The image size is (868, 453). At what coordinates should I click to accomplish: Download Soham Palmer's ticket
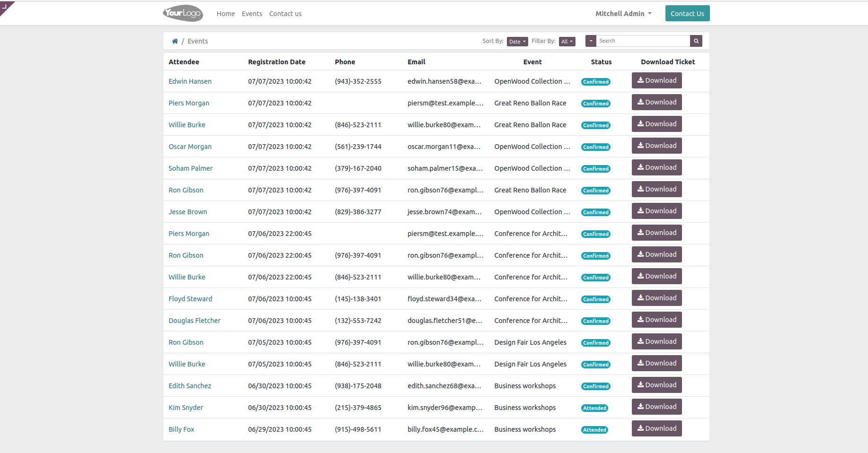tap(656, 167)
